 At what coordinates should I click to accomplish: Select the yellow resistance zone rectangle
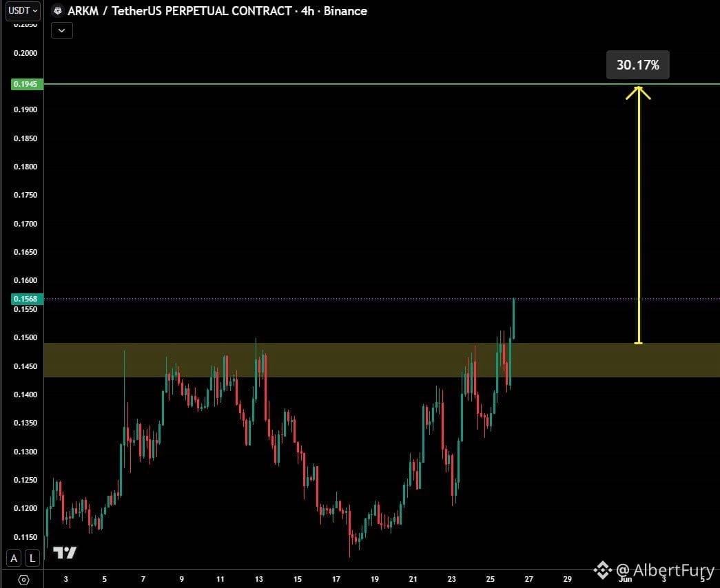point(382,360)
